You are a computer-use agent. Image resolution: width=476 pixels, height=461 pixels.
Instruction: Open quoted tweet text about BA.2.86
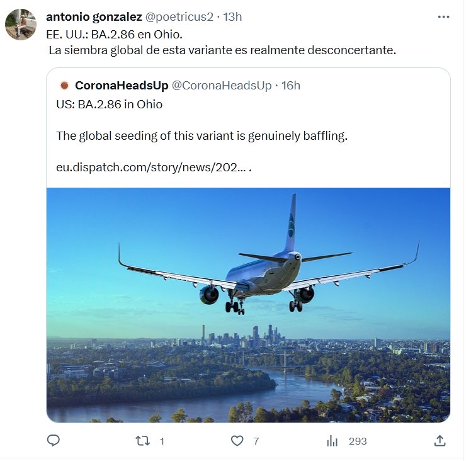click(201, 135)
